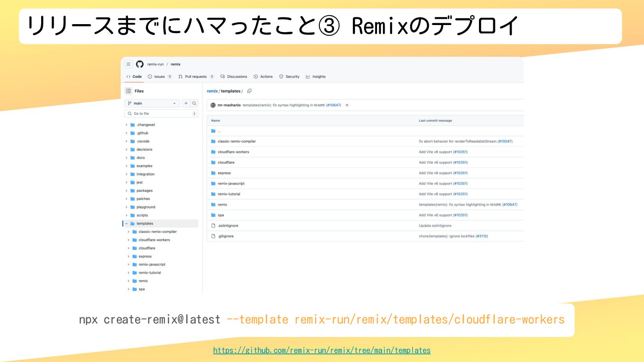Click the remix-run owner link in header

(x=156, y=64)
